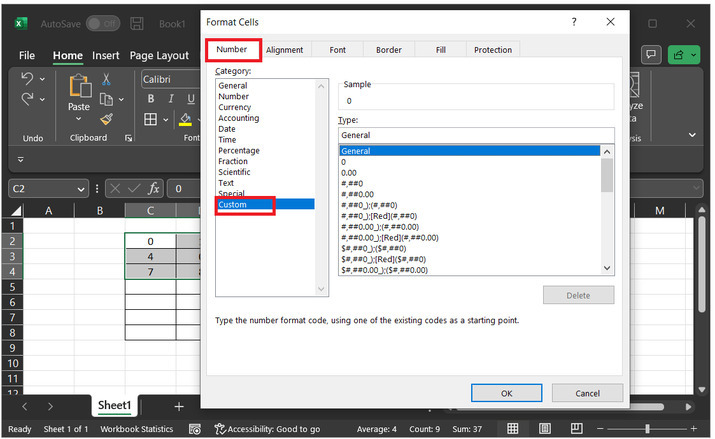715x439 pixels.
Task: Switch to the Alignment tab
Action: (284, 50)
